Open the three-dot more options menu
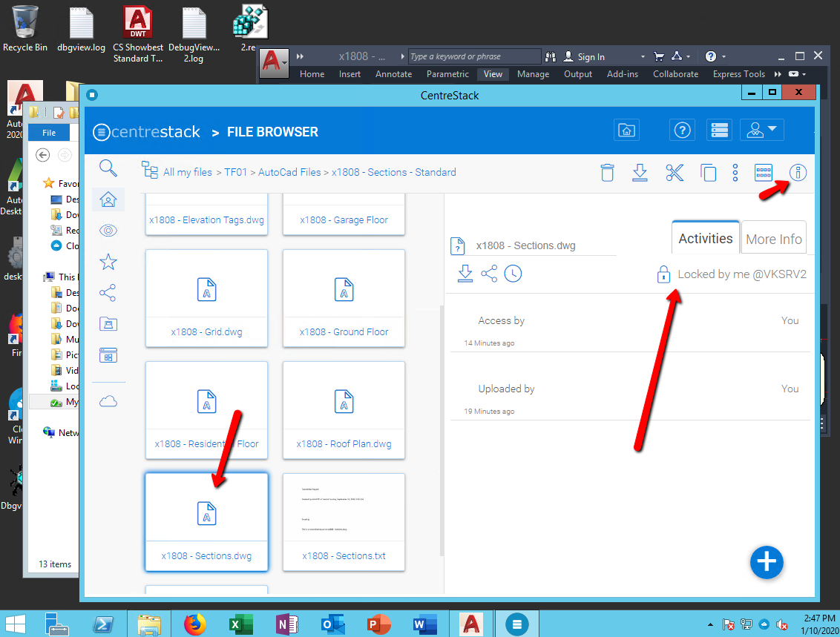This screenshot has height=637, width=840. pos(735,173)
